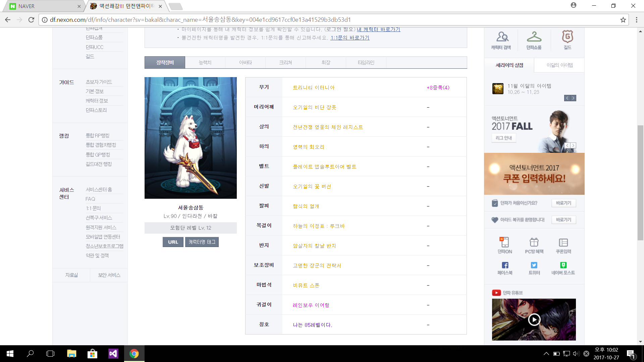Click 바로가기 next to 아라드 복귀를 환영합니다

point(563,220)
